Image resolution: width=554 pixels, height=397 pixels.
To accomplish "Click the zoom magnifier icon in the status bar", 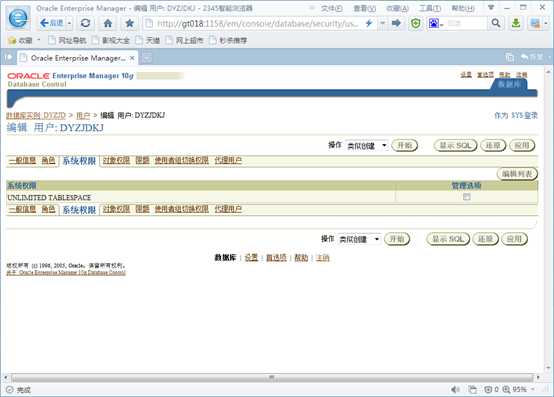I will (x=506, y=390).
